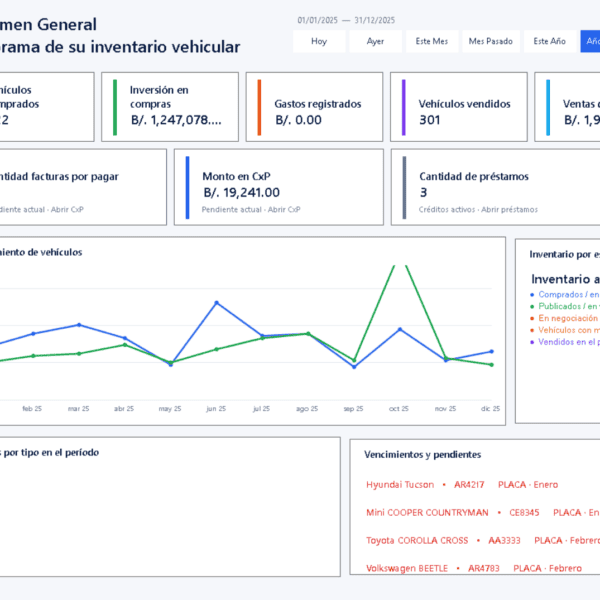Click the start date 01/01/2025
Screen dimensions: 600x600
click(x=318, y=20)
